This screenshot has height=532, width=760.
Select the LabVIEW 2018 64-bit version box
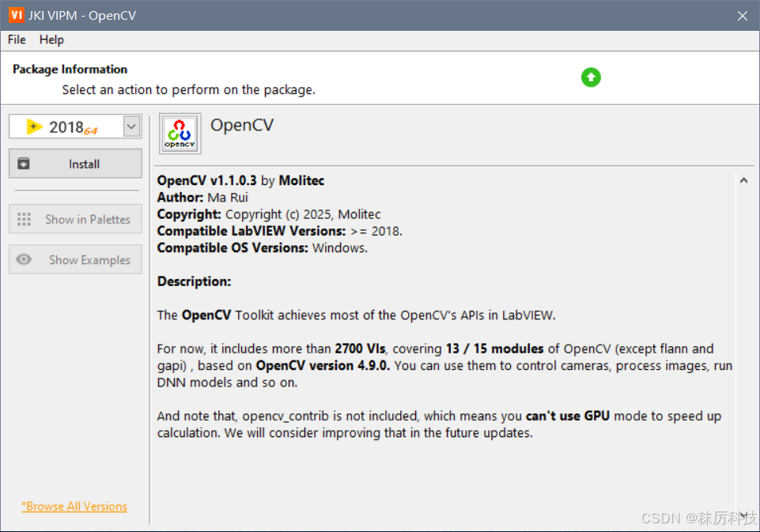point(75,127)
